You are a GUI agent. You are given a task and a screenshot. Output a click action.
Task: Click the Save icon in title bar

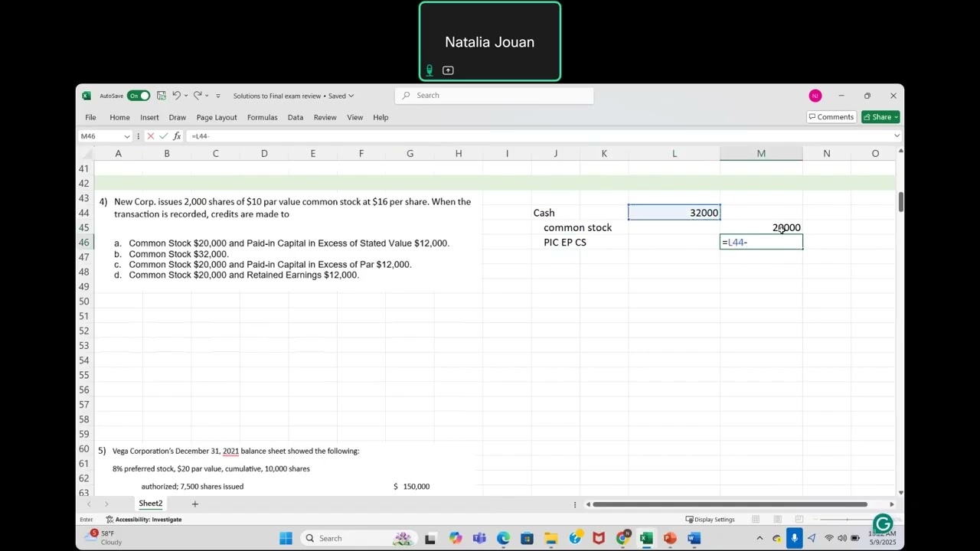161,96
